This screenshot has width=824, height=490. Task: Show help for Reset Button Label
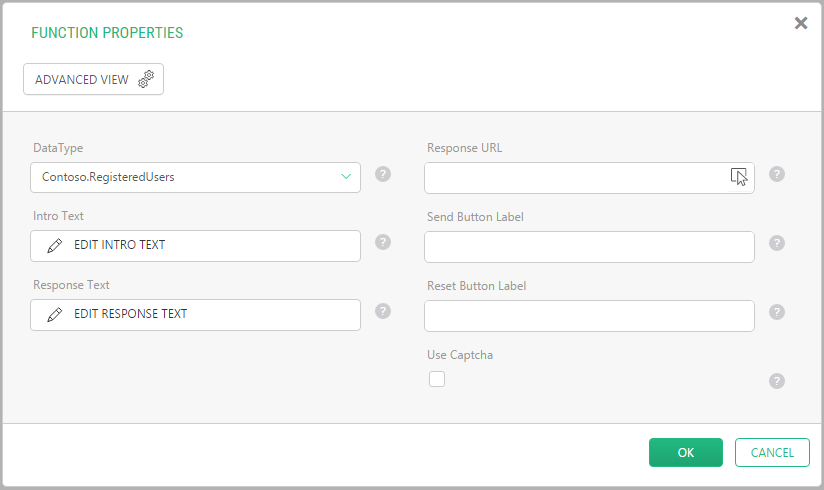777,312
